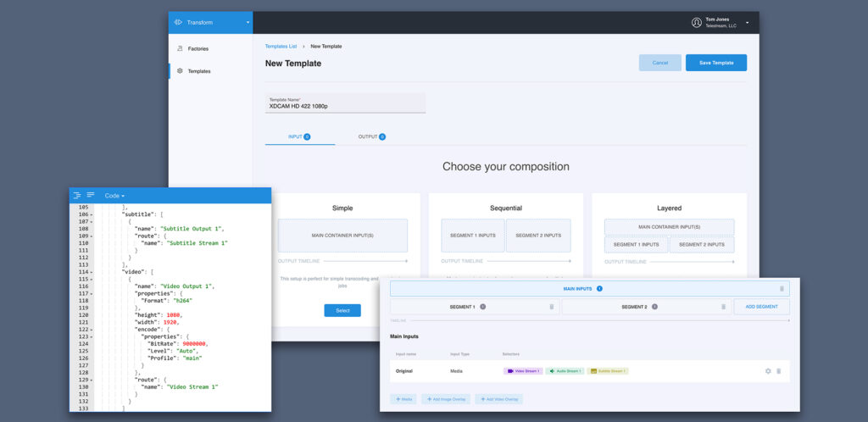Open Factories in the sidebar
Screen dimensions: 868x422
[198, 48]
